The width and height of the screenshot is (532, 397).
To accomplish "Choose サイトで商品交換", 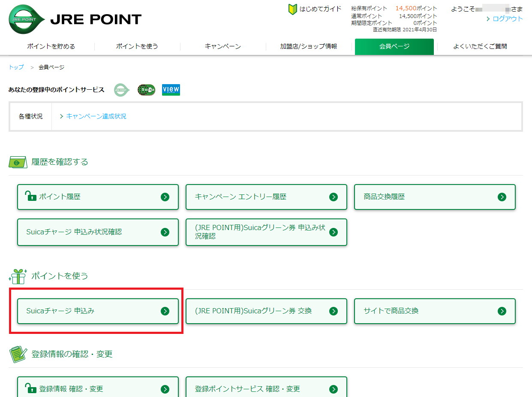I will [435, 311].
